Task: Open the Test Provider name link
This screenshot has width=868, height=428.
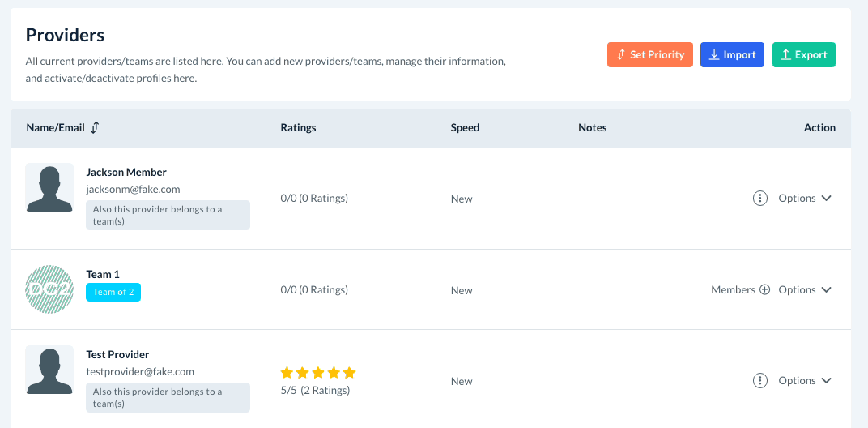Action: click(x=117, y=354)
